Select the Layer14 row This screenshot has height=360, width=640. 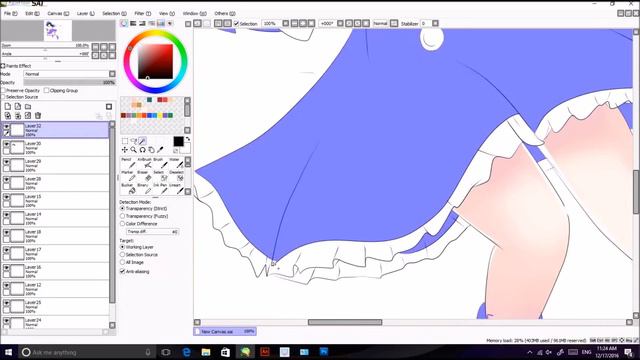click(x=56, y=218)
